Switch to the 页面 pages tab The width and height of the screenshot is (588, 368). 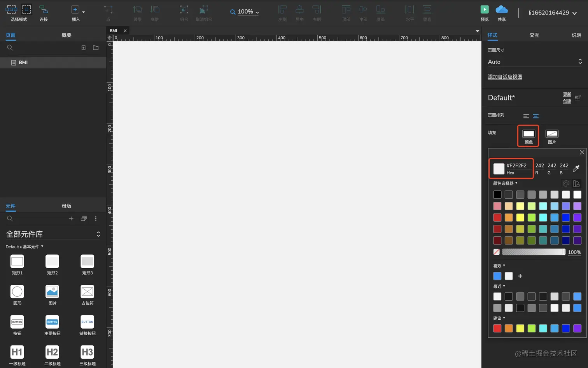pyautogui.click(x=10, y=35)
